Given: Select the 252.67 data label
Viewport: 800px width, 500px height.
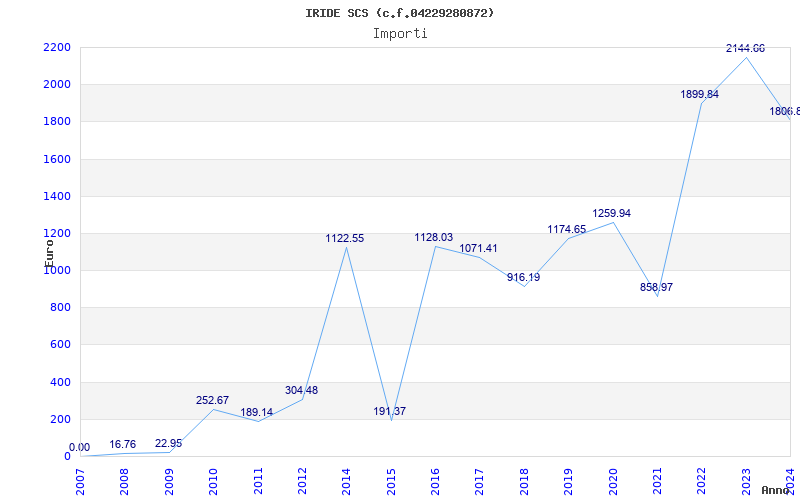Looking at the screenshot, I should click(212, 401).
